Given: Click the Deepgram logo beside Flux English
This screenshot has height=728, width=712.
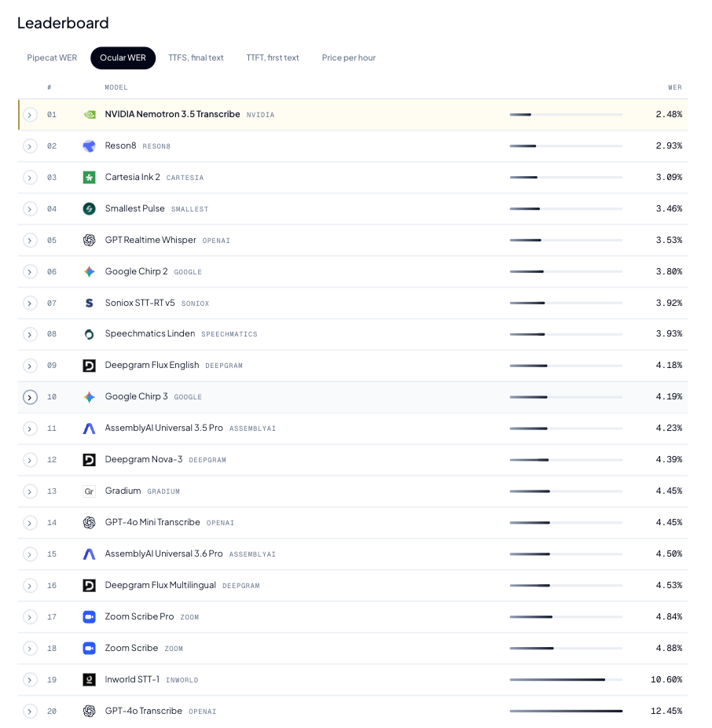Looking at the screenshot, I should pos(89,366).
